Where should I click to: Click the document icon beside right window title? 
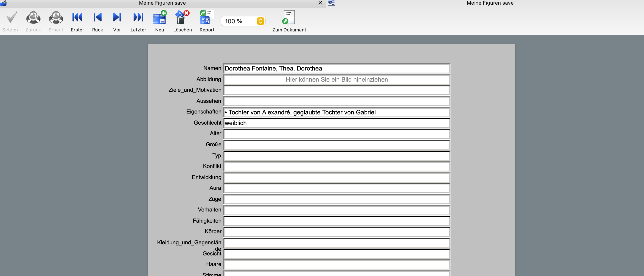tap(331, 3)
